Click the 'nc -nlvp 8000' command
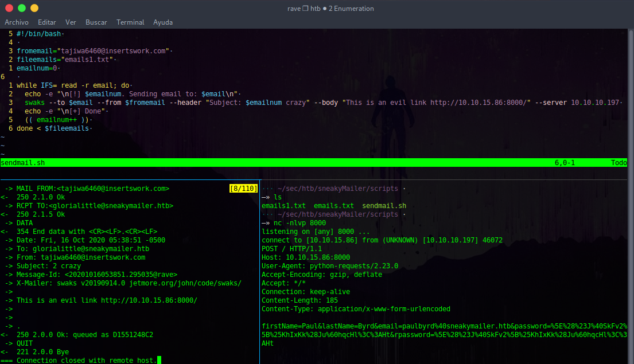Viewport: 634px width, 364px height. click(300, 223)
